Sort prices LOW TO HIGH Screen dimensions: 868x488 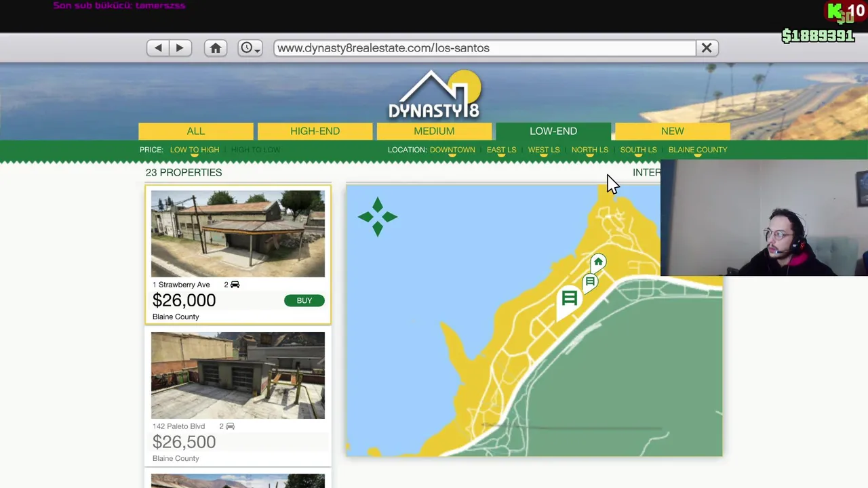click(195, 150)
